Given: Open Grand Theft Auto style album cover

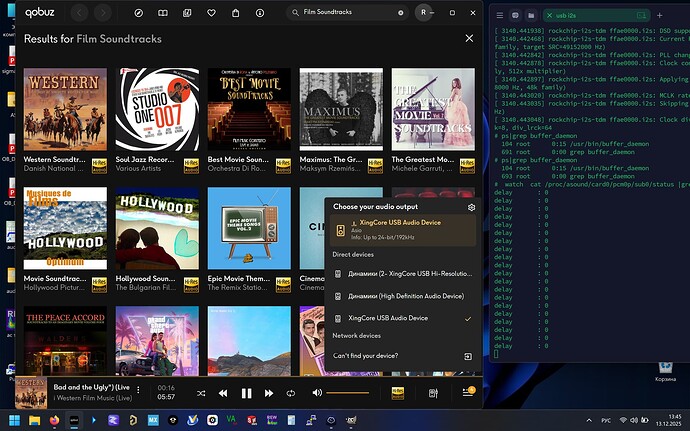Looking at the screenshot, I should pos(157,341).
